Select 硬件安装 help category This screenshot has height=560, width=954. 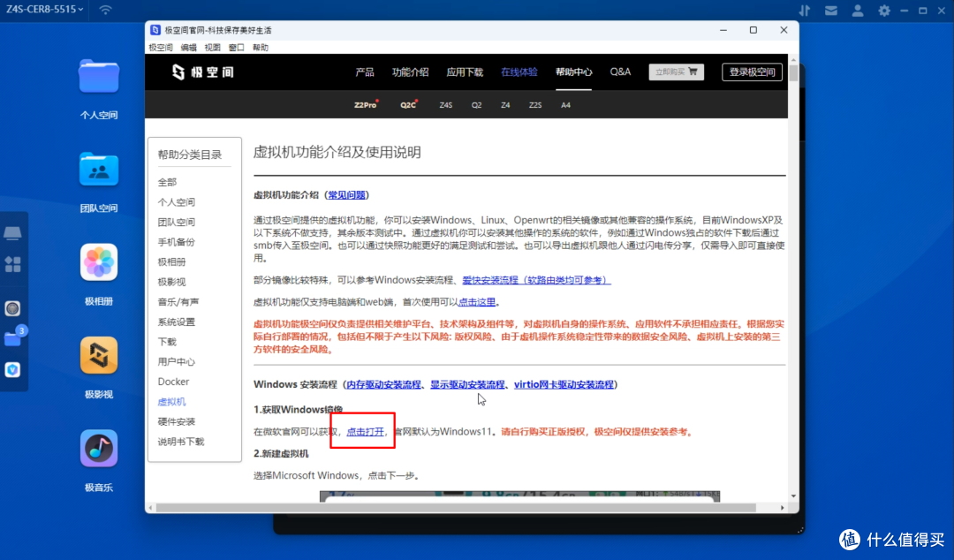click(x=177, y=422)
